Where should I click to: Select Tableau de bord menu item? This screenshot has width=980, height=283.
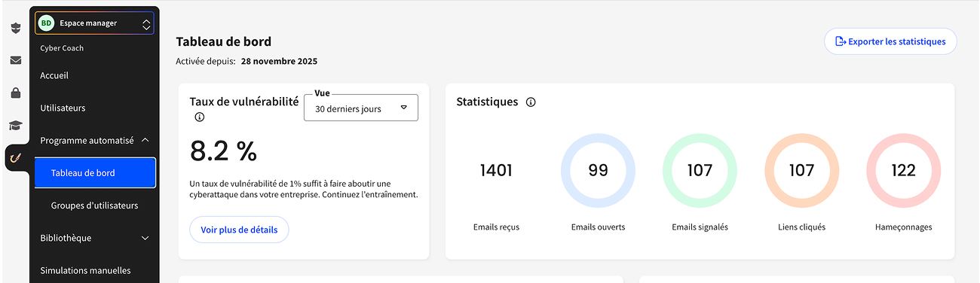tap(95, 173)
